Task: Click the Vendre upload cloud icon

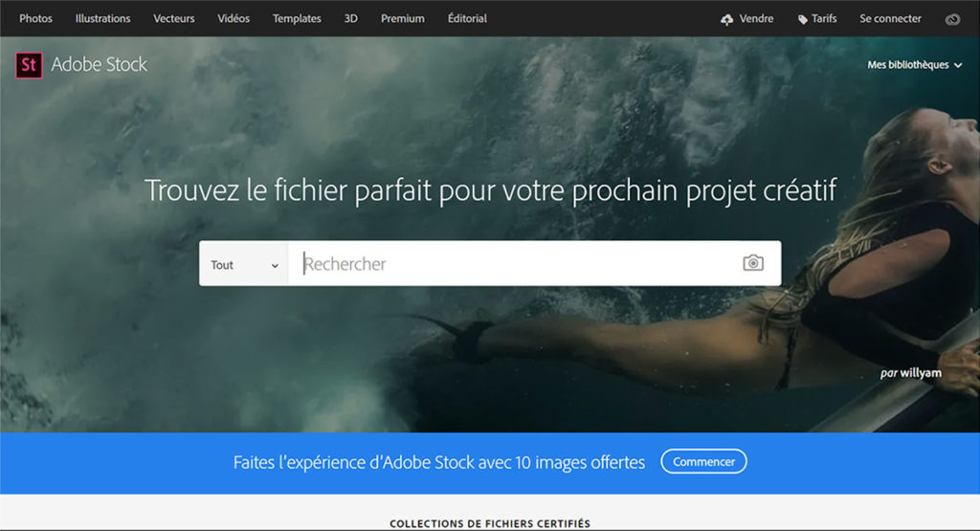Action: (x=726, y=19)
